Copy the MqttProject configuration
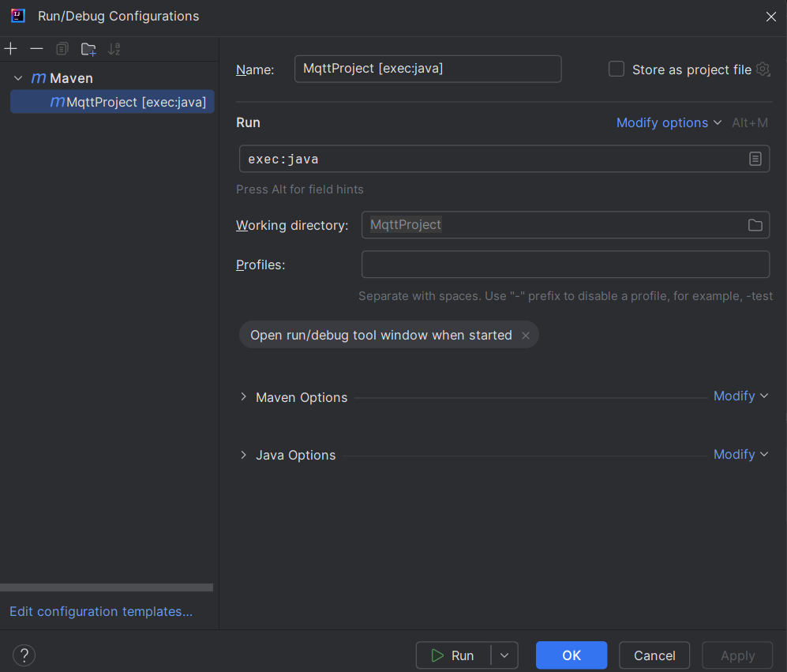Viewport: 787px width, 672px height. (62, 48)
